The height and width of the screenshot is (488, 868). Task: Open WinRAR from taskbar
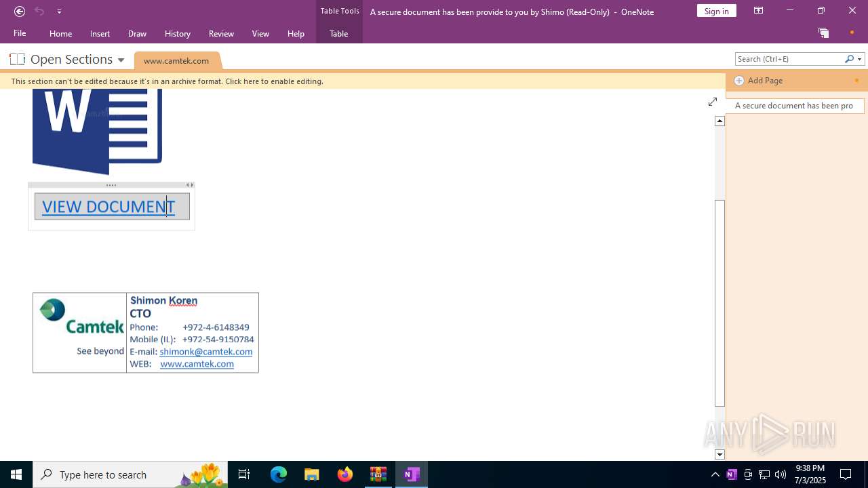(x=378, y=474)
